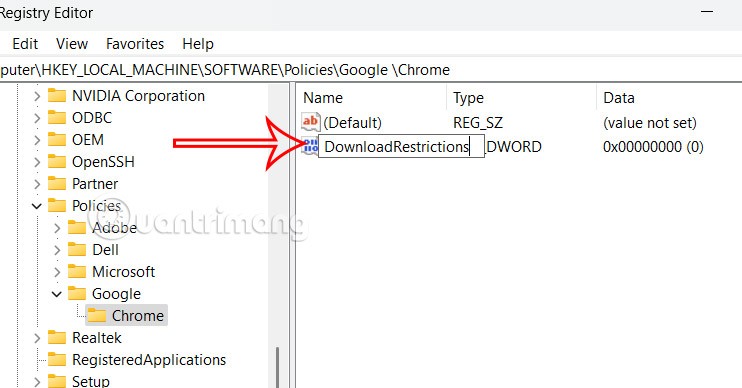Viewport: 742px width, 388px height.
Task: Click the DWORD value binary icon
Action: (x=310, y=145)
